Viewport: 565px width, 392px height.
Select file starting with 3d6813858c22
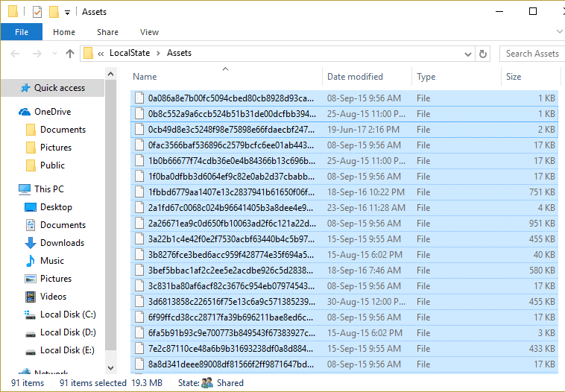pyautogui.click(x=344, y=302)
